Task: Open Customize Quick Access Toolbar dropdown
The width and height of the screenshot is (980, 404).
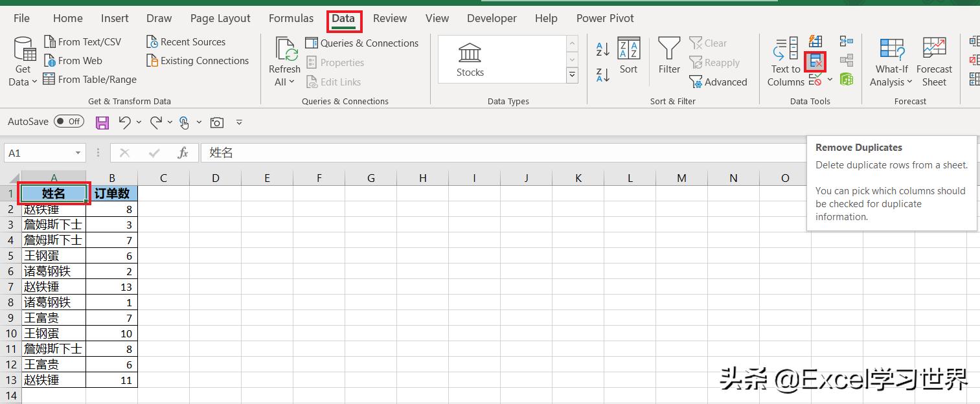Action: point(239,122)
